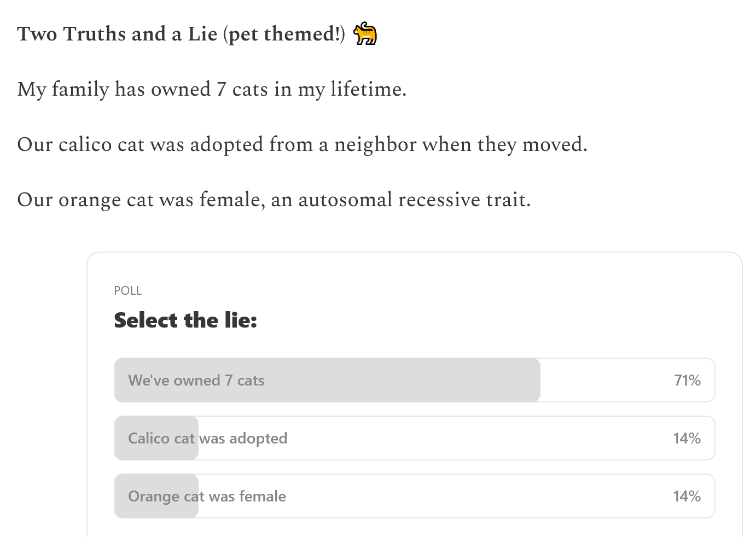
Task: Click the sentence about the adopted calico cat
Action: click(302, 144)
